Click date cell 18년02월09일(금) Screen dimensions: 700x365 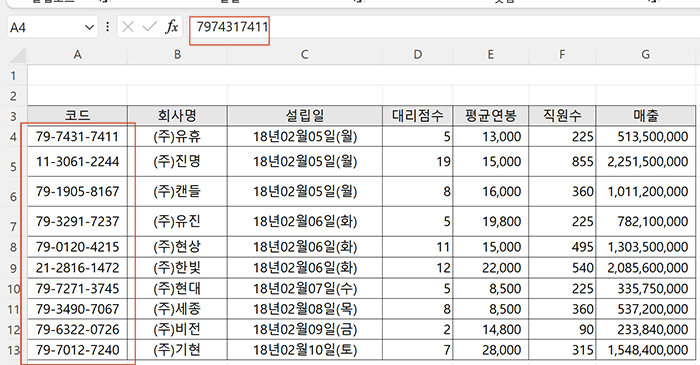[304, 329]
